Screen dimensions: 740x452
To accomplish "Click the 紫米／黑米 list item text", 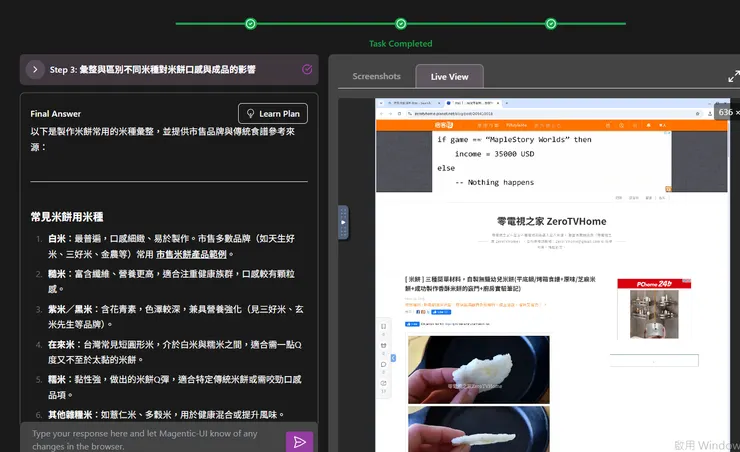I will pos(176,317).
